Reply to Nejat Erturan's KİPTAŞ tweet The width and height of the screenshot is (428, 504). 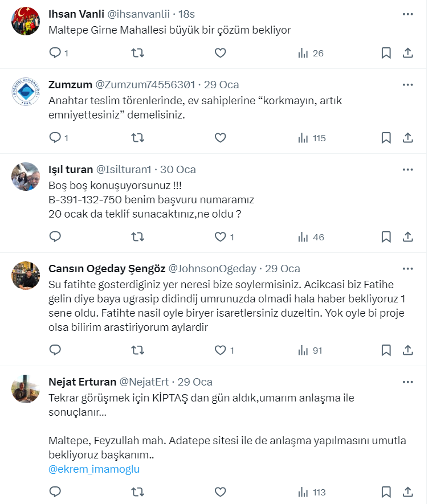pos(55,492)
